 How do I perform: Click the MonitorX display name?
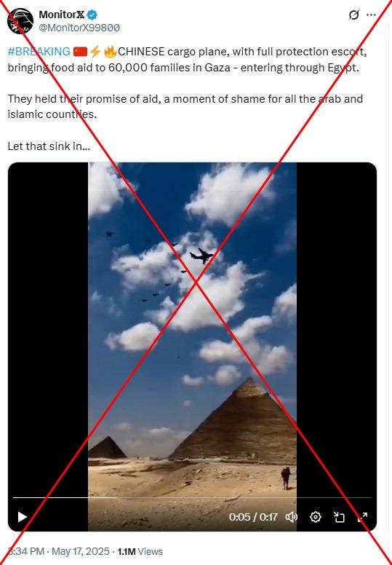tap(62, 15)
